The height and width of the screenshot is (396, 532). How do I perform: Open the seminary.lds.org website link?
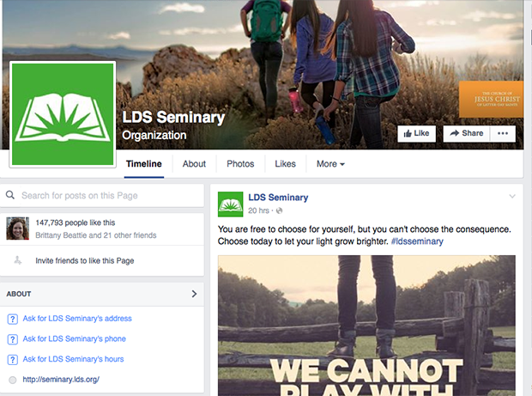pyautogui.click(x=61, y=380)
